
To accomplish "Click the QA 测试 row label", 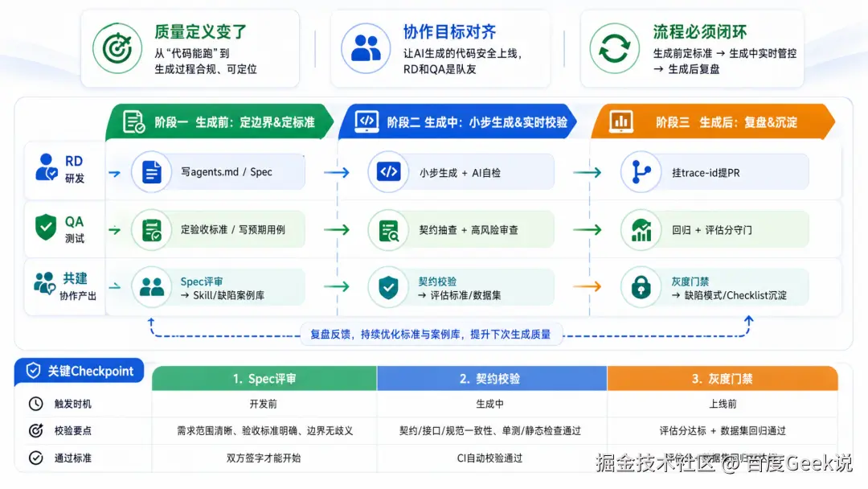I will tap(65, 229).
